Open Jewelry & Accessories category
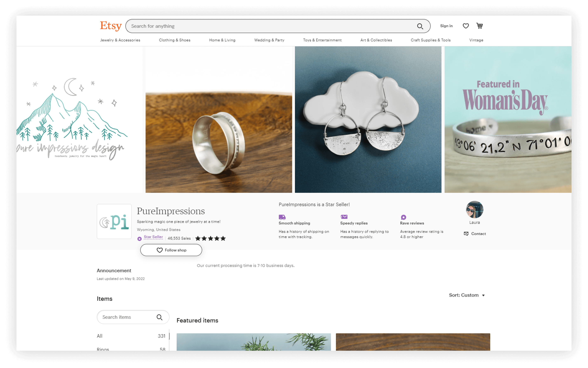Viewport: 588px width, 368px height. (x=120, y=40)
